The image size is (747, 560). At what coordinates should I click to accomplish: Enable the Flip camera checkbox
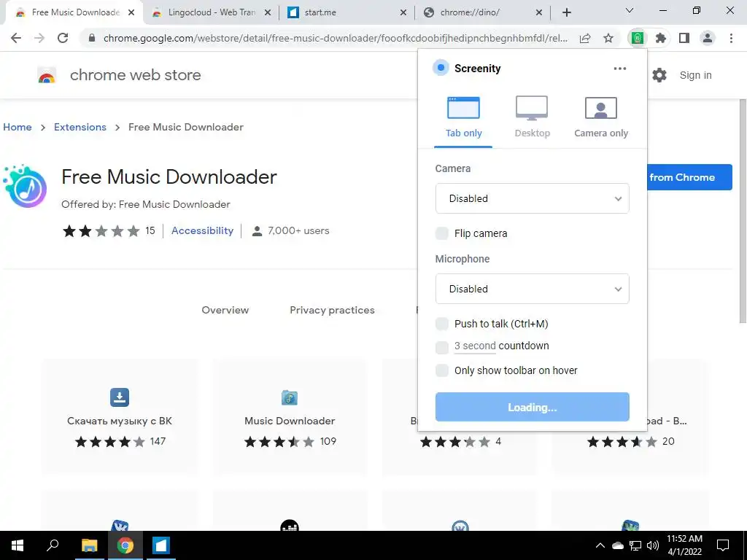[x=441, y=233]
